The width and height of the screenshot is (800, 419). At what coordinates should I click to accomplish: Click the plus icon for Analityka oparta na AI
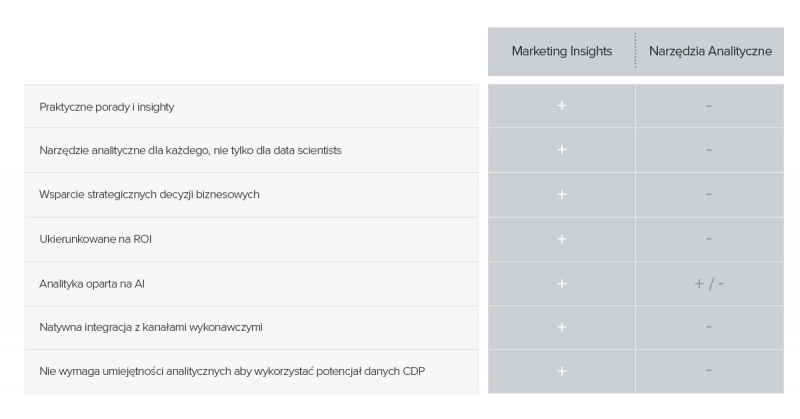point(562,283)
